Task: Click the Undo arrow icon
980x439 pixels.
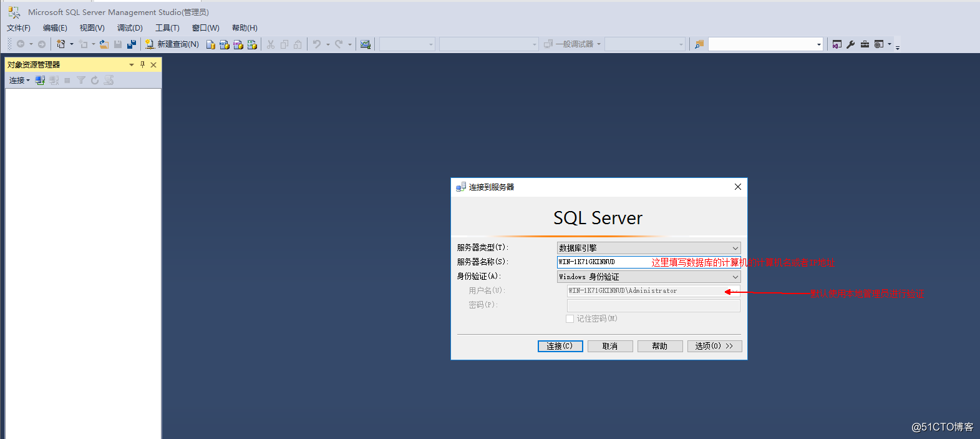Action: pos(317,44)
